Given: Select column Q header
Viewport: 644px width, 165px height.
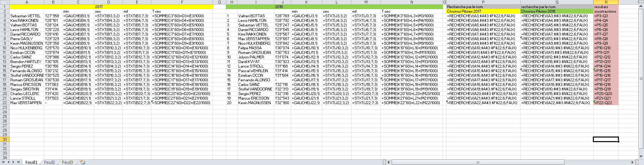Looking at the screenshot, I should pyautogui.click(x=557, y=2).
